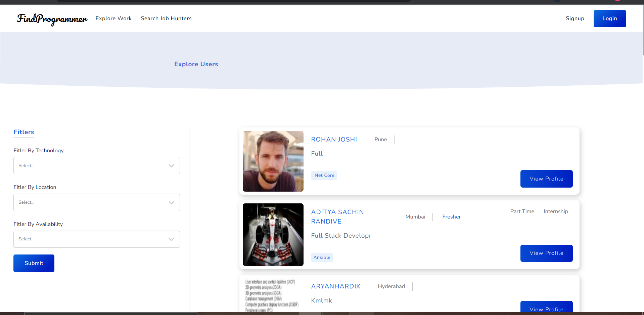View Aditya Sachin Randive's full profile

pyautogui.click(x=546, y=253)
